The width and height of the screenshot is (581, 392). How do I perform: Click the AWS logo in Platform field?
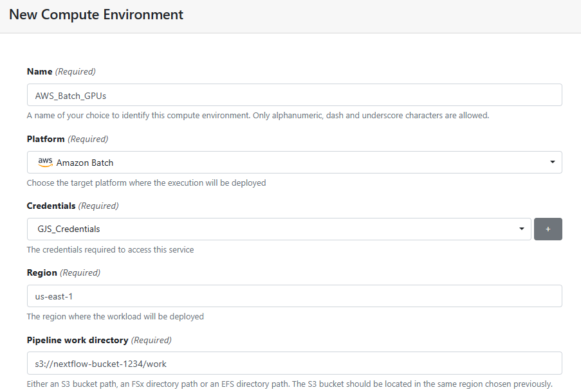[x=45, y=162]
